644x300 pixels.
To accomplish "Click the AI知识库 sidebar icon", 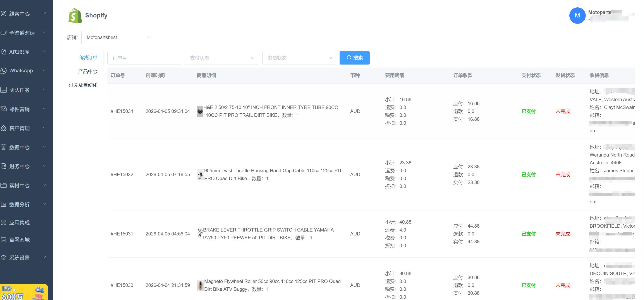I will (x=3, y=52).
